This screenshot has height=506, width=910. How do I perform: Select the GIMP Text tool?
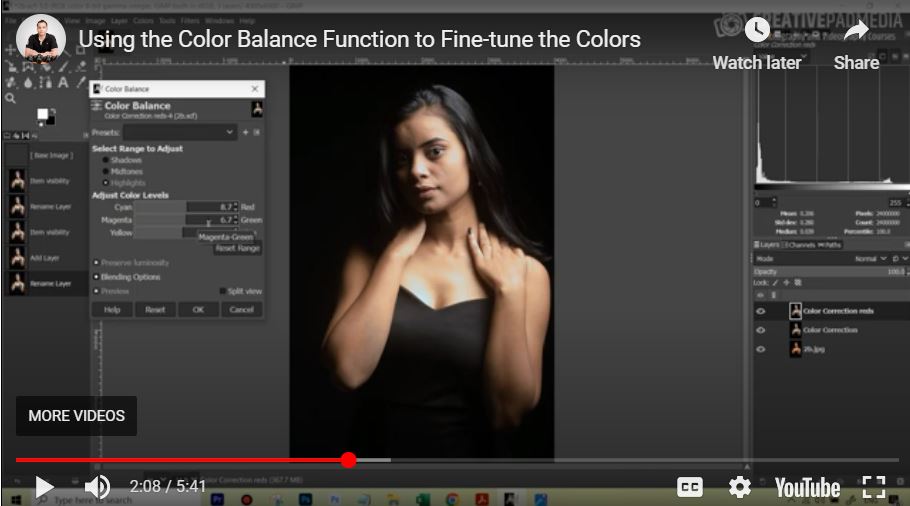(63, 82)
